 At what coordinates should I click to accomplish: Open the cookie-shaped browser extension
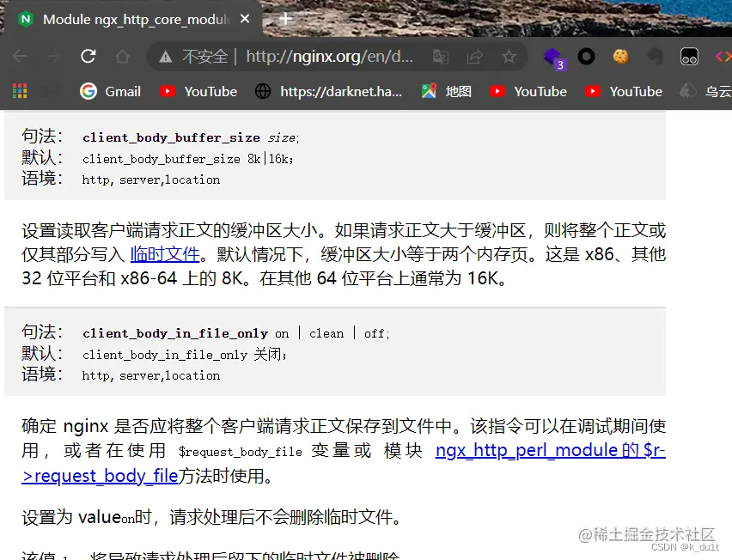624,56
